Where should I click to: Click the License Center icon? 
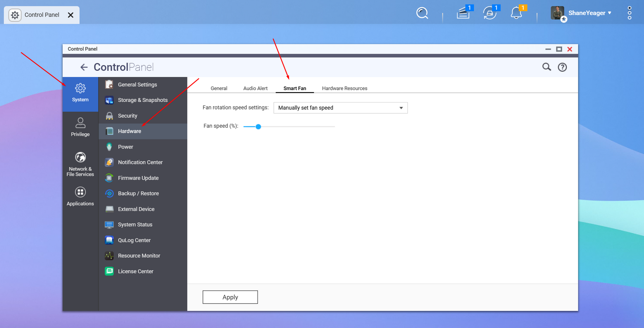pos(109,271)
